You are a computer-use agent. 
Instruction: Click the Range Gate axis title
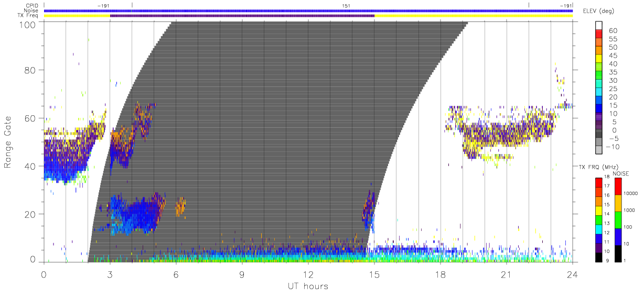[8, 142]
